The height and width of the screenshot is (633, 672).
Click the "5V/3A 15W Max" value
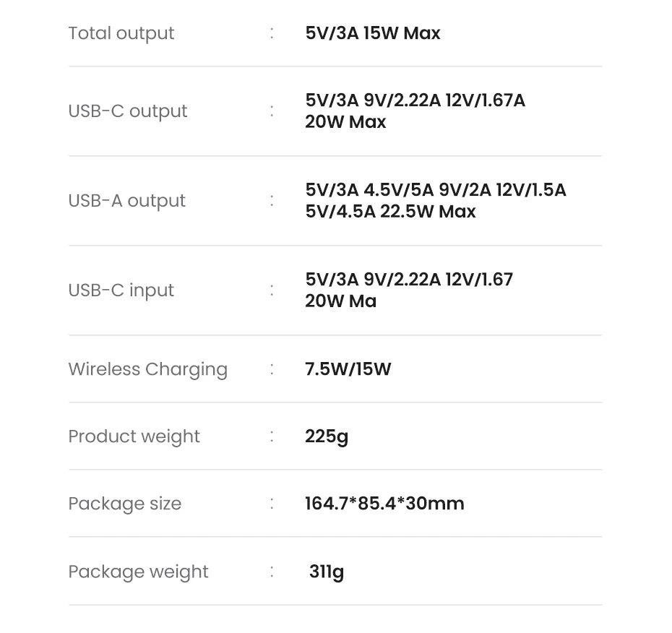point(372,33)
